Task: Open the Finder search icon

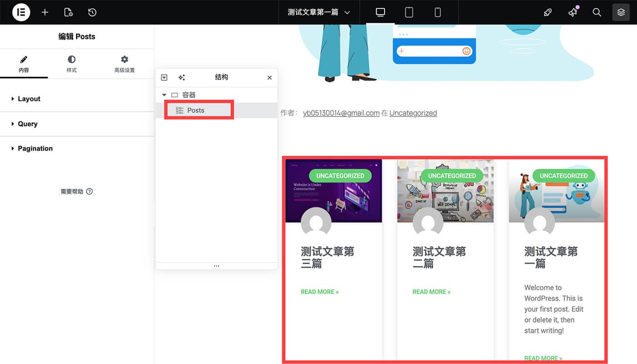Action: point(597,12)
